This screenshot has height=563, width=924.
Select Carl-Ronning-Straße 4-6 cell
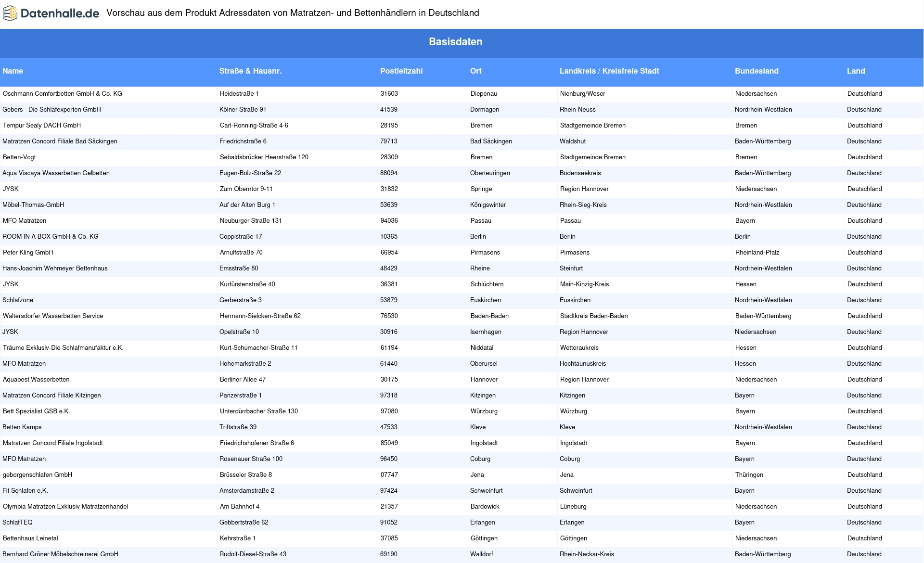click(254, 126)
